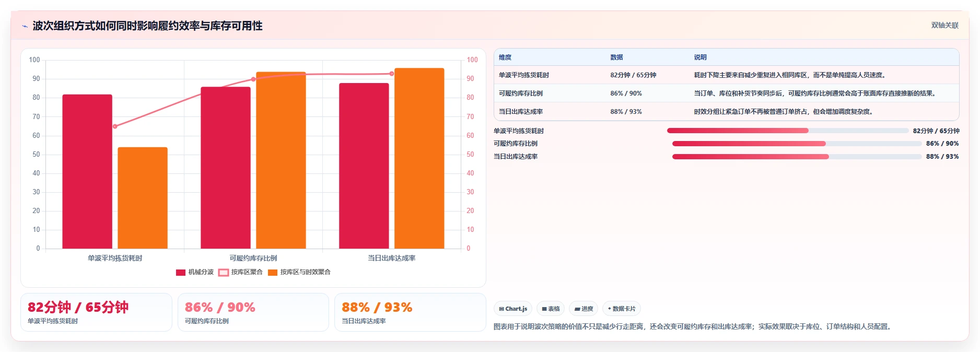Click the red 机械分波 legend color box
The height and width of the screenshot is (352, 980).
(181, 272)
